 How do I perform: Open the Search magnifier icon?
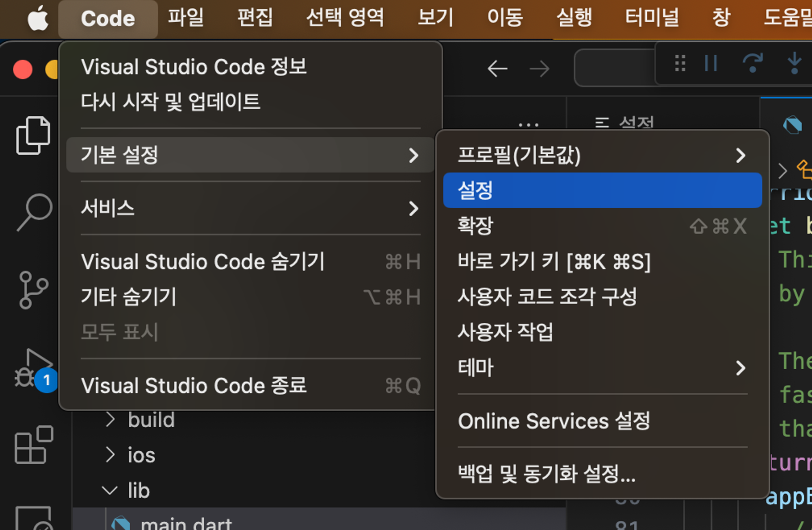(x=34, y=212)
